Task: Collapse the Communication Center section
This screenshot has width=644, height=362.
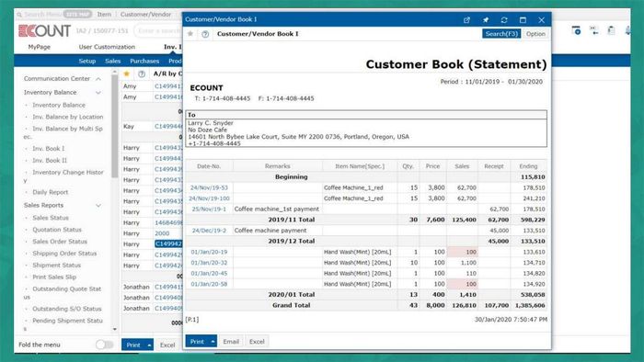Action: (98, 79)
